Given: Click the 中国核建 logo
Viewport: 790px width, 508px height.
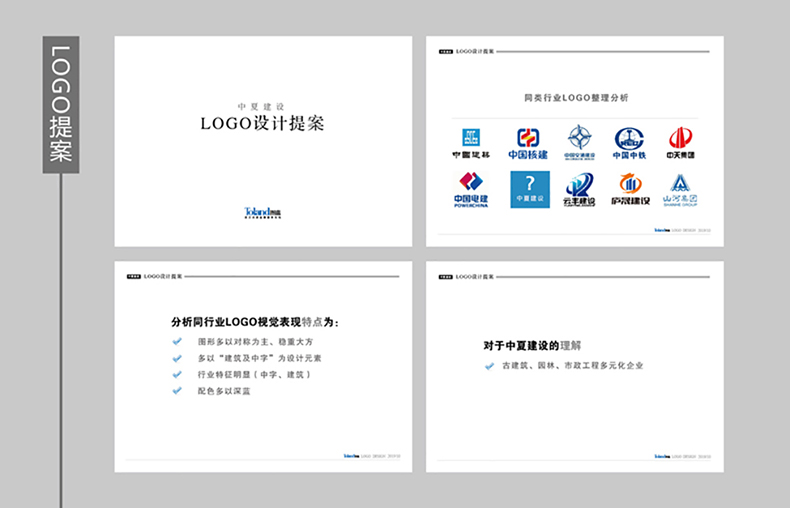Looking at the screenshot, I should pos(527,143).
